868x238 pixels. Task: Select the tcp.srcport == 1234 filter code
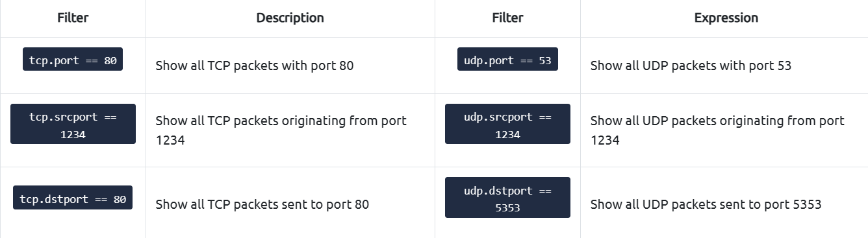pos(73,124)
